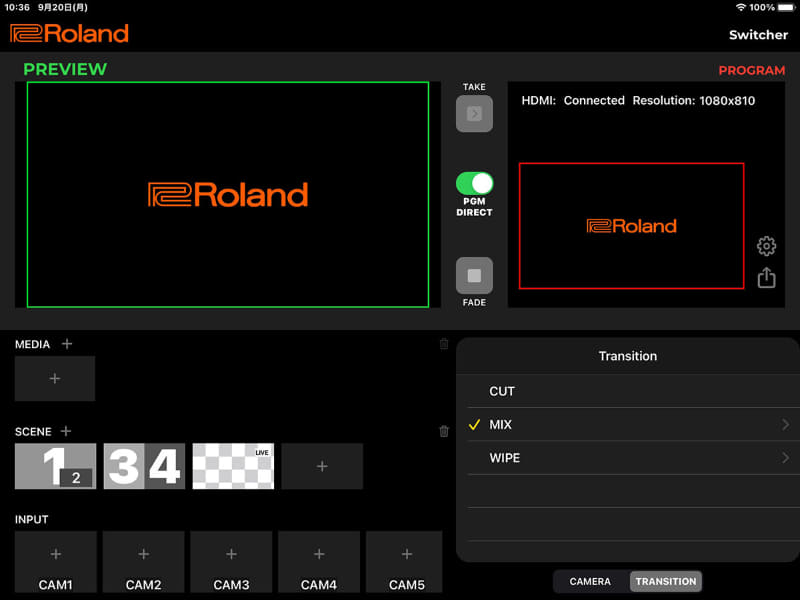Tap the trash icon beside the SCENE section
This screenshot has width=800, height=600.
click(x=444, y=431)
